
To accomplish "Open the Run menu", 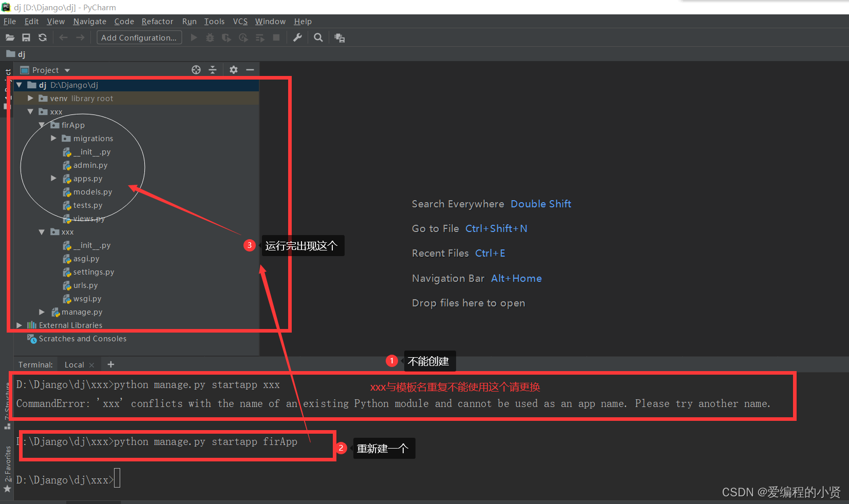I will 189,22.
